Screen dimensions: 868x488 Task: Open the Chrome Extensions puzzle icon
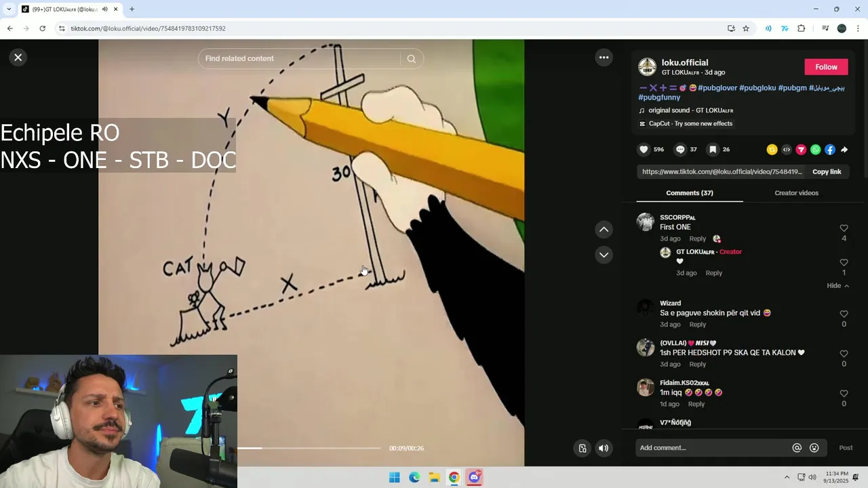[x=802, y=28]
